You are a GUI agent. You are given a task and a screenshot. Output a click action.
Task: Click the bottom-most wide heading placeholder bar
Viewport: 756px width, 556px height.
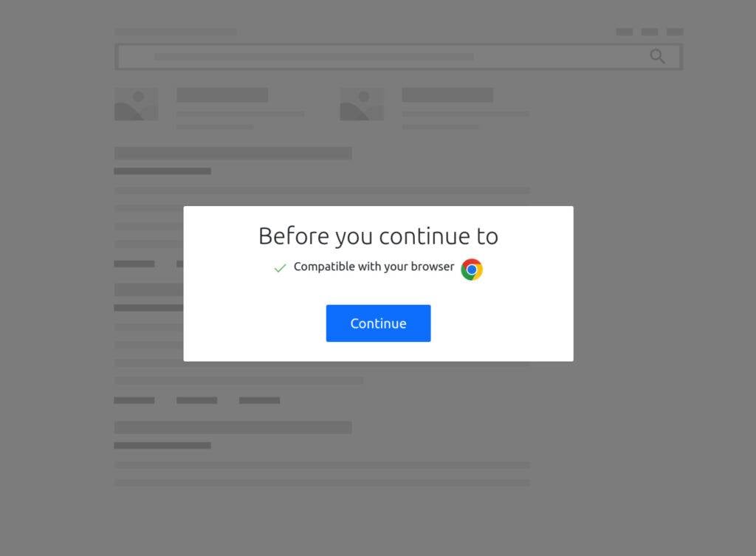tap(233, 428)
